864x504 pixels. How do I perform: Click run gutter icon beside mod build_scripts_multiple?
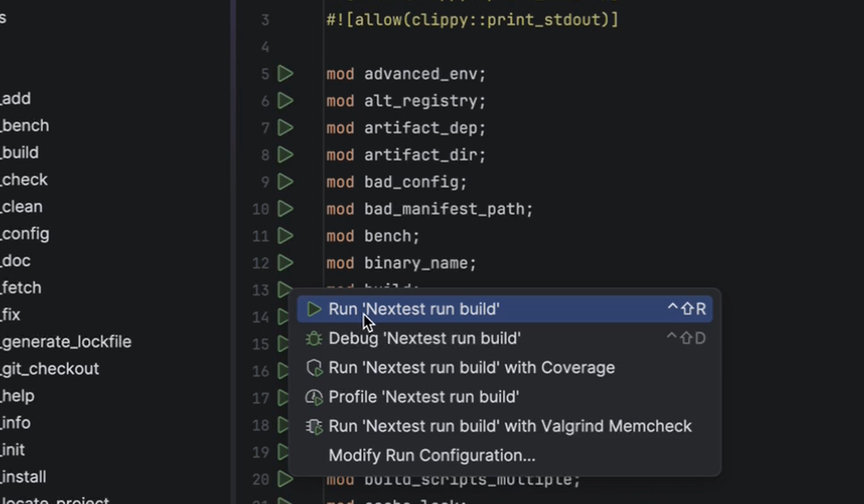tap(285, 479)
